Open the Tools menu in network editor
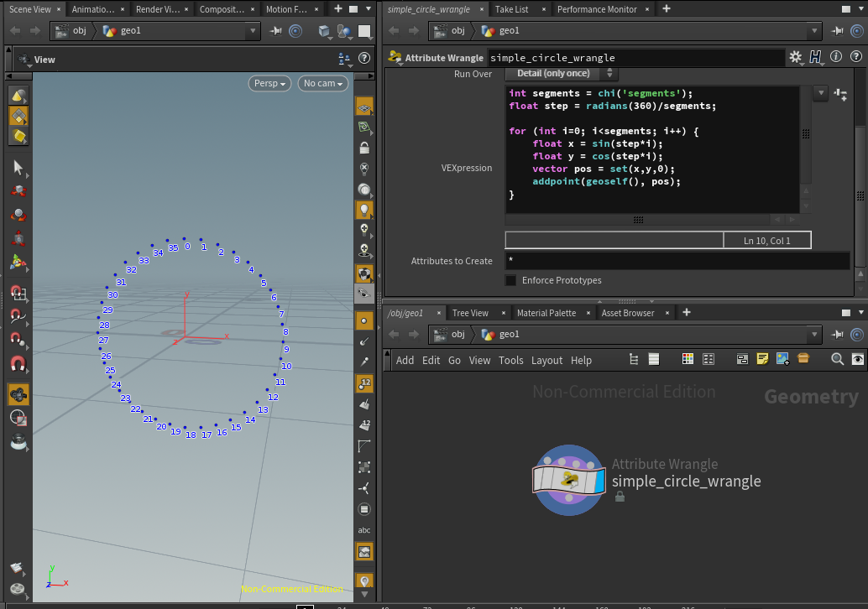868x609 pixels. (x=510, y=360)
